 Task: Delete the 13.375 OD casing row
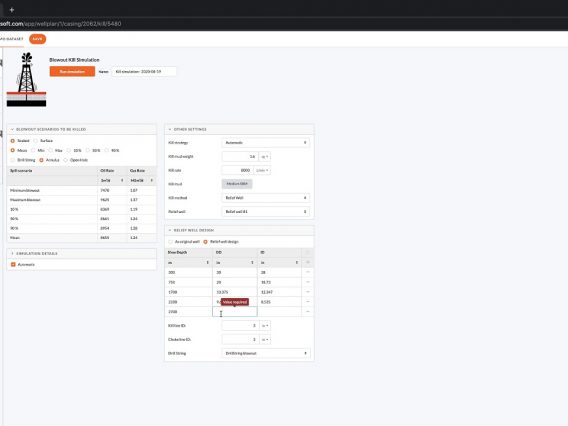(308, 292)
